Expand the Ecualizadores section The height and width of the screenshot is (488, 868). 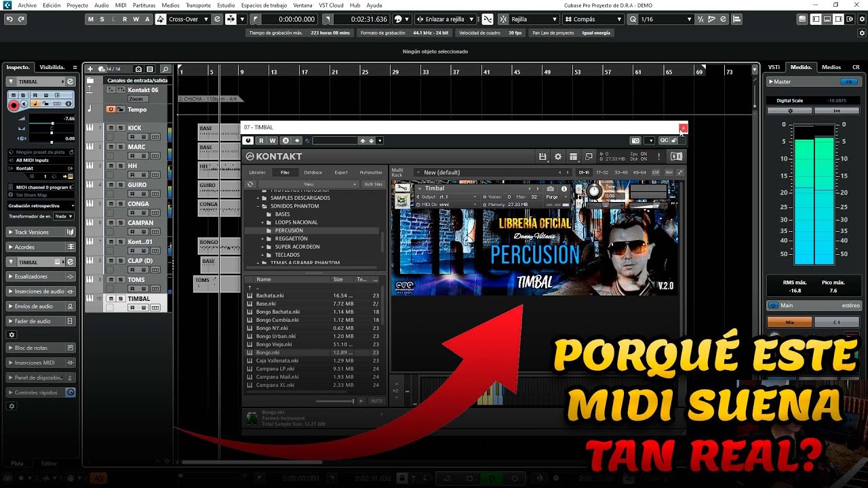point(41,277)
